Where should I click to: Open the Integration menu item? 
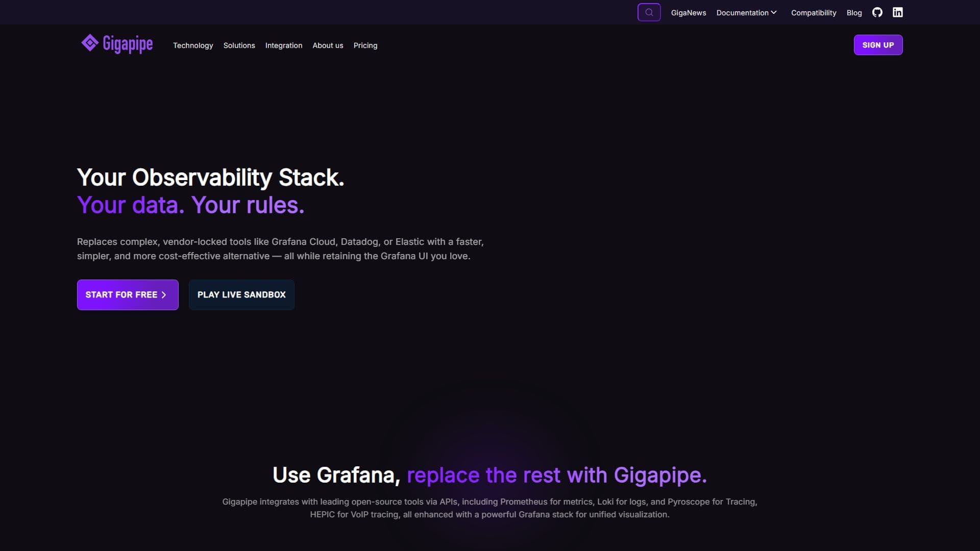284,45
